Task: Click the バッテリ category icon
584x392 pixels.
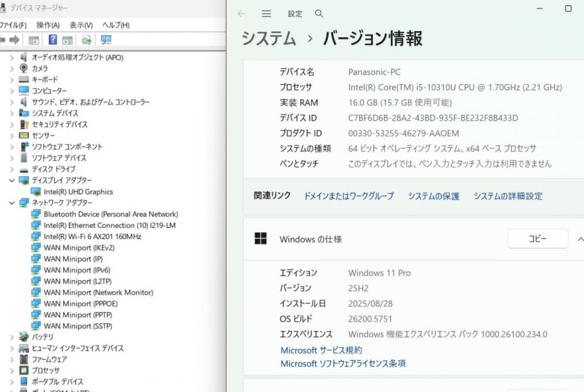Action: [24, 337]
